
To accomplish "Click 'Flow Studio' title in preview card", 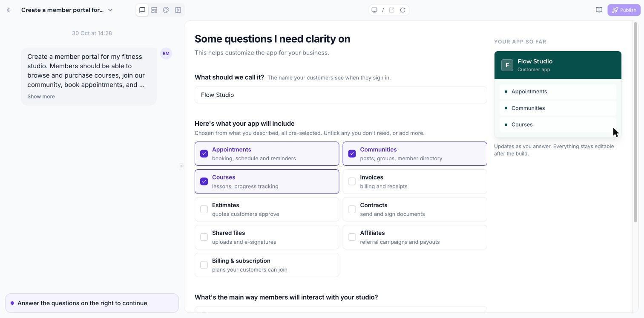I will [535, 61].
